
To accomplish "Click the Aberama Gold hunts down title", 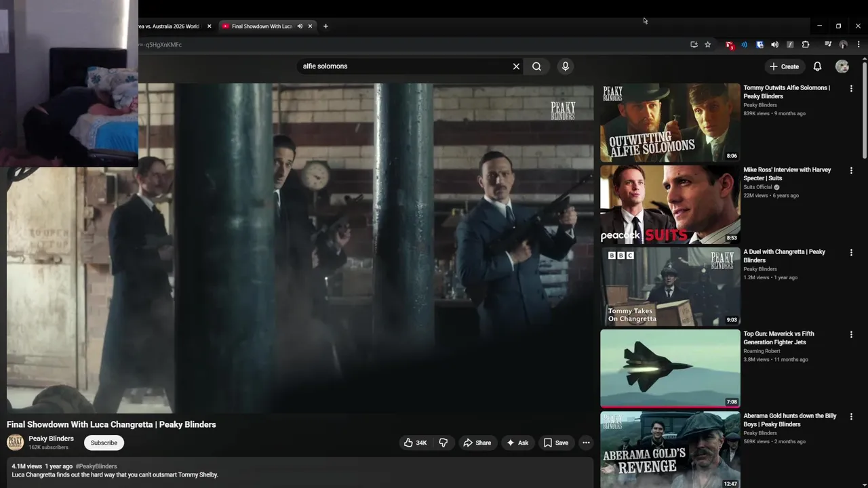I will pyautogui.click(x=790, y=420).
